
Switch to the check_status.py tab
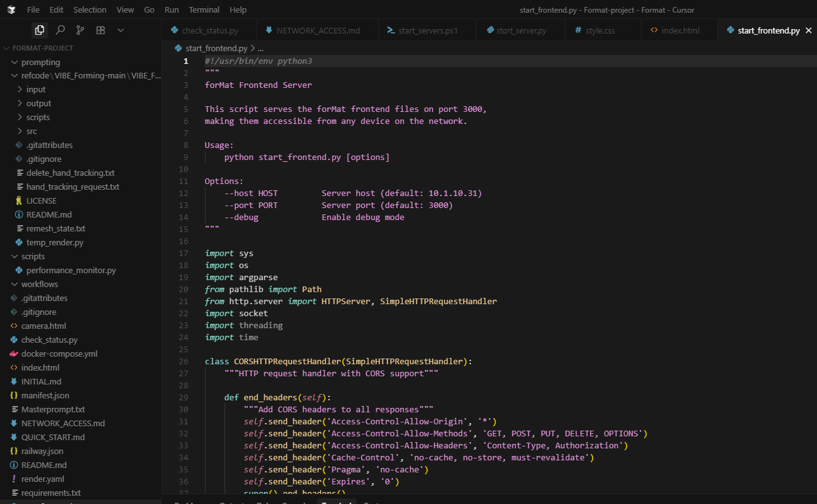tap(209, 30)
